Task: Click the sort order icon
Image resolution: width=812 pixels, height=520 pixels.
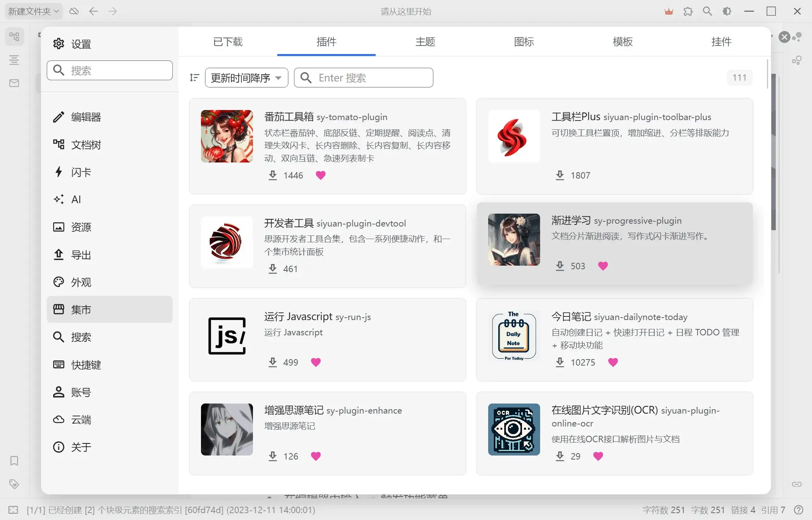Action: point(195,77)
